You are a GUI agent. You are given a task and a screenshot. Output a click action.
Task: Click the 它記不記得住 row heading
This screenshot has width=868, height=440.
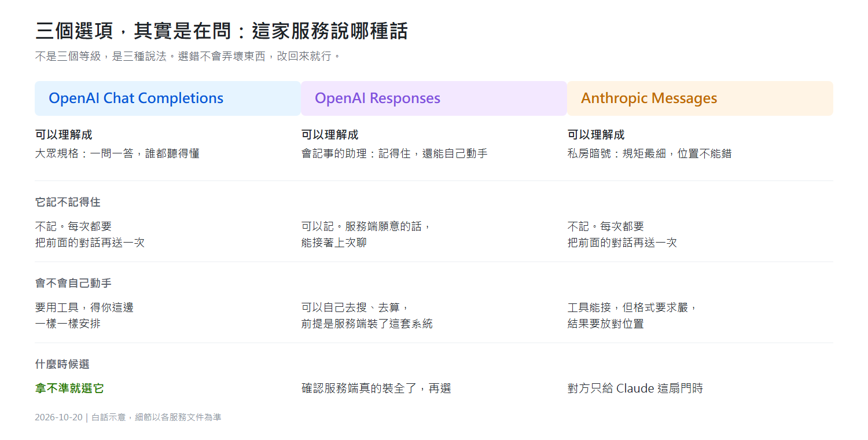[68, 202]
